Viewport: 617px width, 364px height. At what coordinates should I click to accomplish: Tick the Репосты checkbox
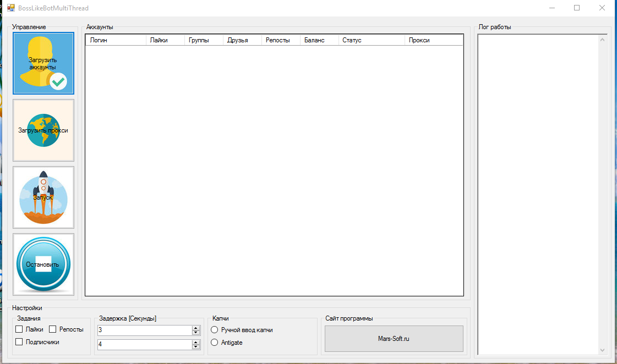(52, 329)
